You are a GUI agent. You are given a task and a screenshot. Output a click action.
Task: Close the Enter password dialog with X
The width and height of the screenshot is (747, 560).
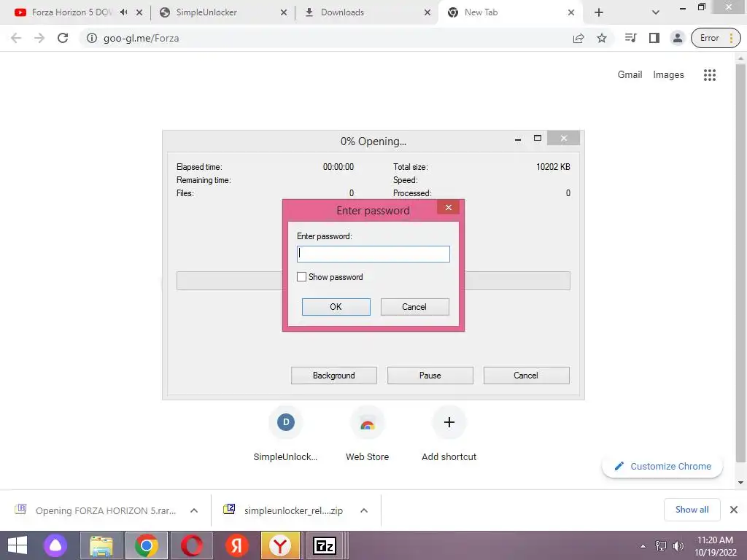pyautogui.click(x=449, y=207)
